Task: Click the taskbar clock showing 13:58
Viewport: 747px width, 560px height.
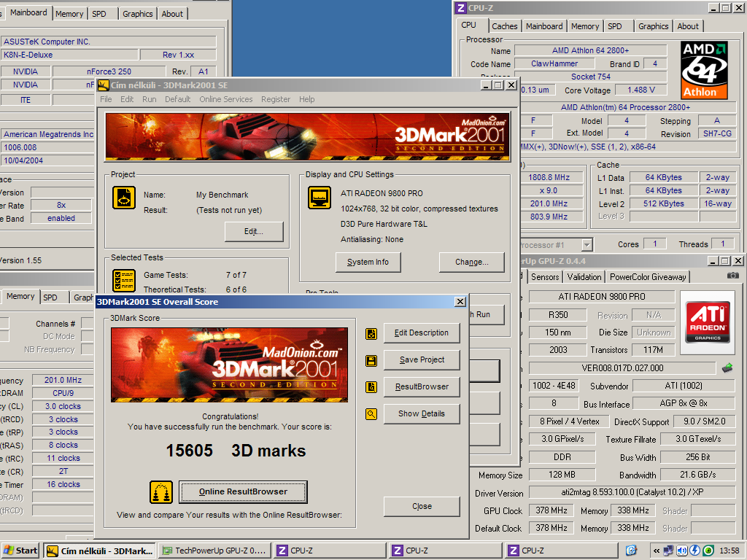Action: (x=729, y=551)
